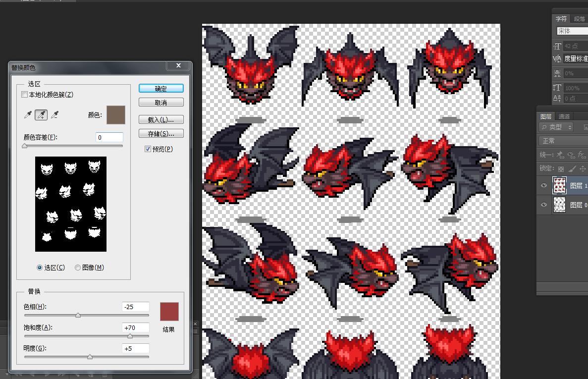Click the 图层 1 layer thumbnail
Screen dimensions: 588x379
click(x=559, y=186)
